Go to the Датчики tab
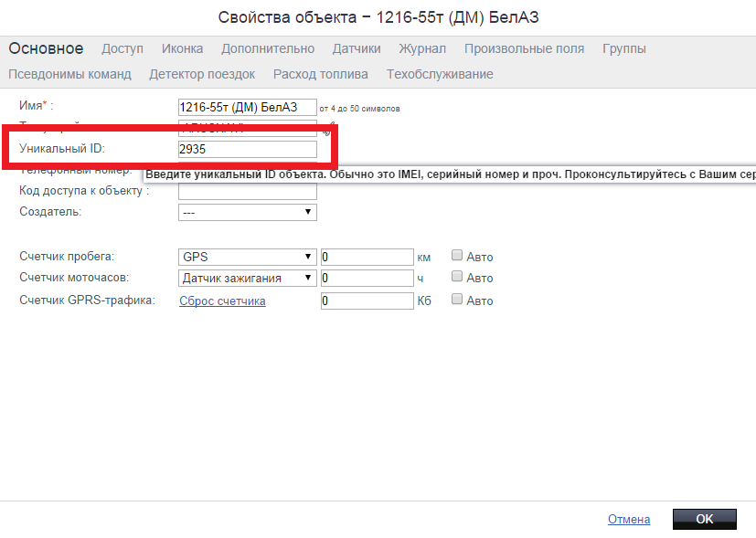Screen dimensions: 756x538 coord(357,48)
